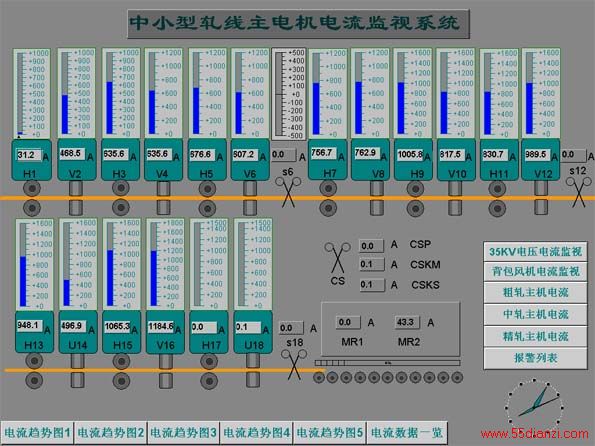The height and width of the screenshot is (446, 595).
Task: Click the CSP current value field
Action: click(371, 246)
